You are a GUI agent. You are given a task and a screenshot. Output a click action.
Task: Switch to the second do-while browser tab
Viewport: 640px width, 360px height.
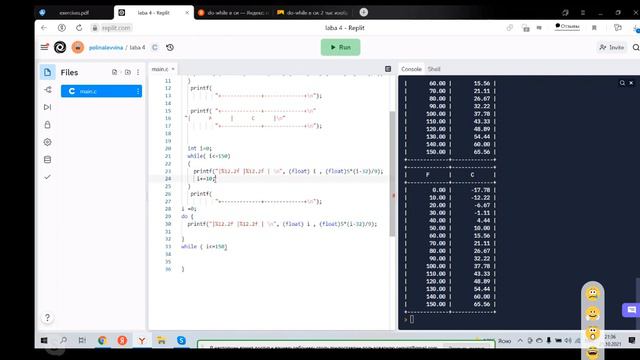tap(313, 13)
